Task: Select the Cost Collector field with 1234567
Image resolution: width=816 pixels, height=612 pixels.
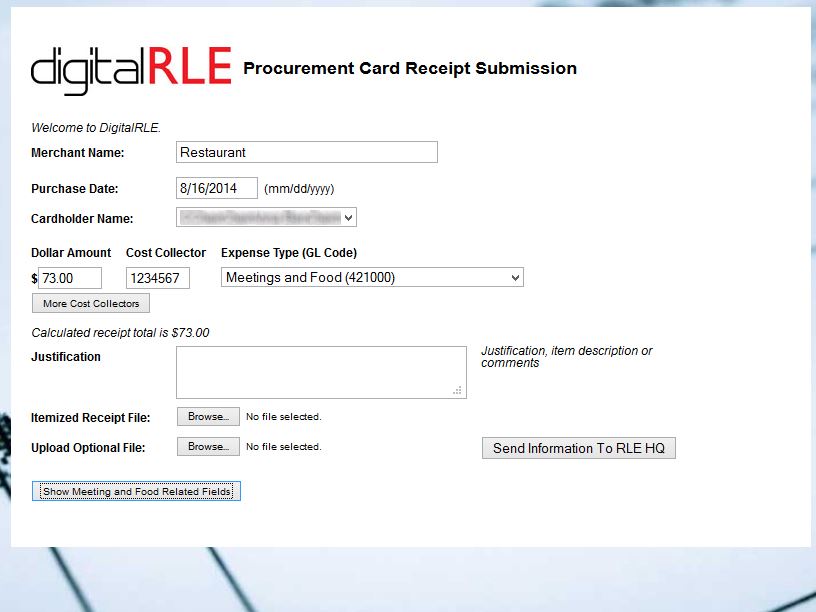Action: pos(158,278)
